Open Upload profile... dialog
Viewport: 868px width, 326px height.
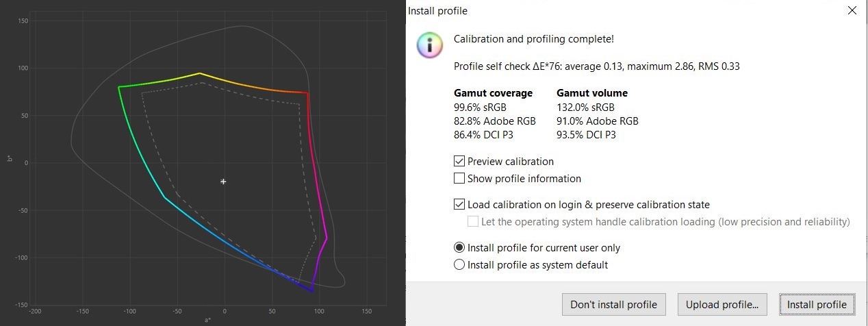(x=722, y=305)
